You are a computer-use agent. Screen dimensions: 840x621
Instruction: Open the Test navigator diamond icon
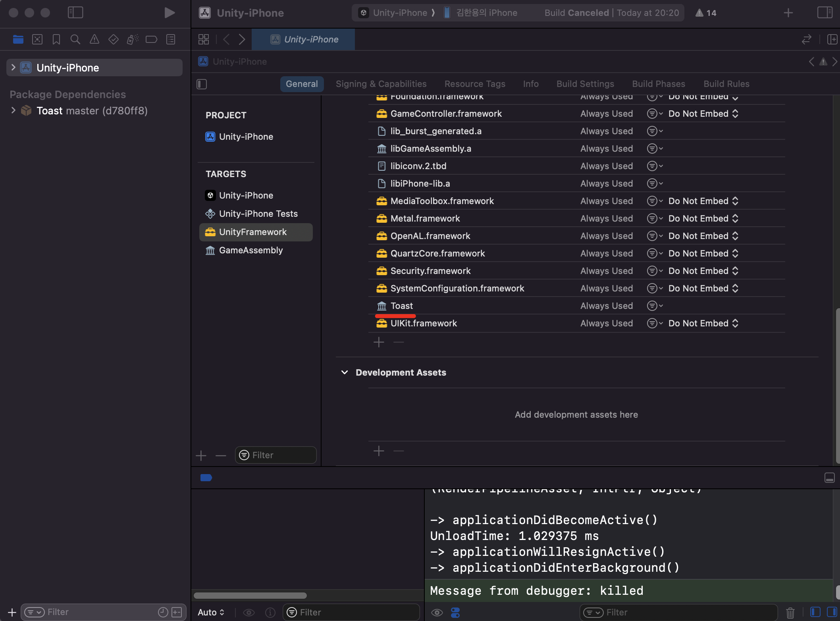[x=114, y=39]
